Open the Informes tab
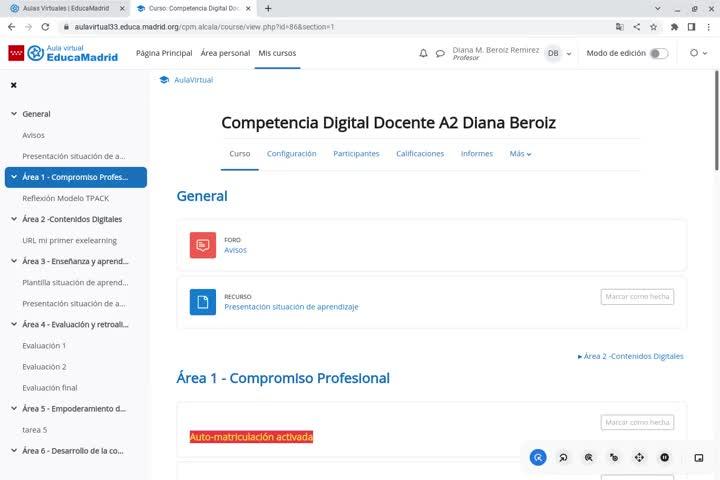The image size is (720, 480). [477, 153]
